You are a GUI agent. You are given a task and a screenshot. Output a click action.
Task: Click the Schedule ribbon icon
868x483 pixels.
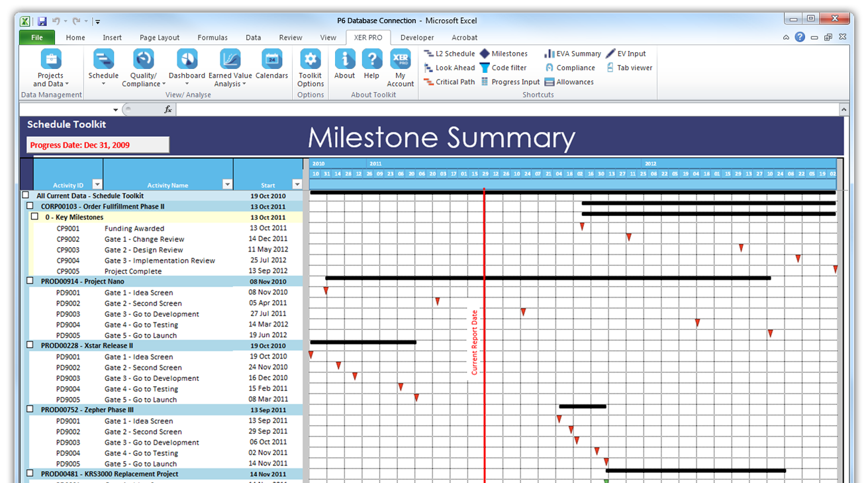click(103, 60)
